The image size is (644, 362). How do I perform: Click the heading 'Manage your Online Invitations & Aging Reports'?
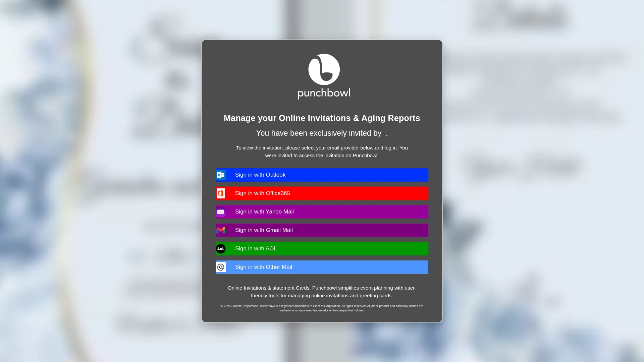322,118
